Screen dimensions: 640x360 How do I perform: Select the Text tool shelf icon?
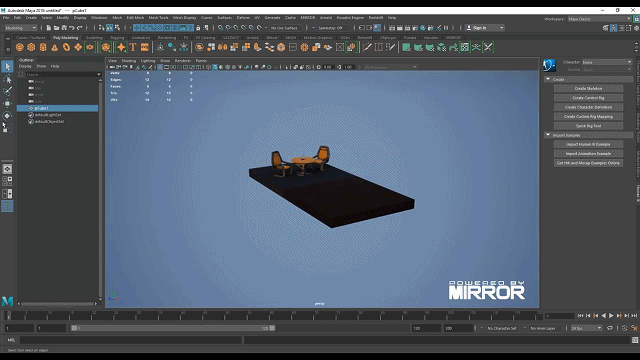point(133,47)
